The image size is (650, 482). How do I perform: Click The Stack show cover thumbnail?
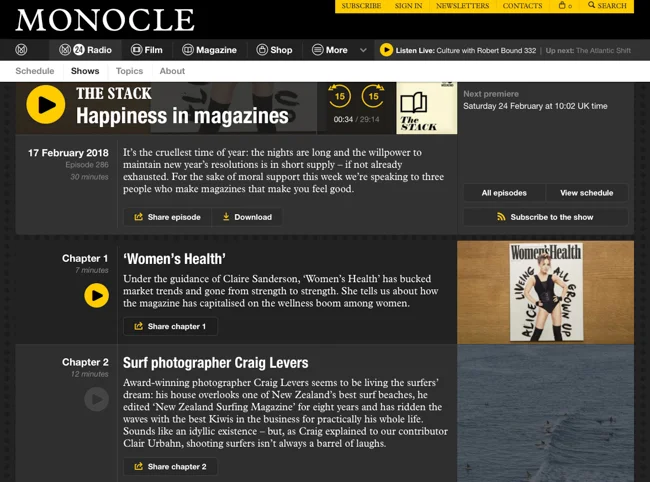pyautogui.click(x=427, y=108)
